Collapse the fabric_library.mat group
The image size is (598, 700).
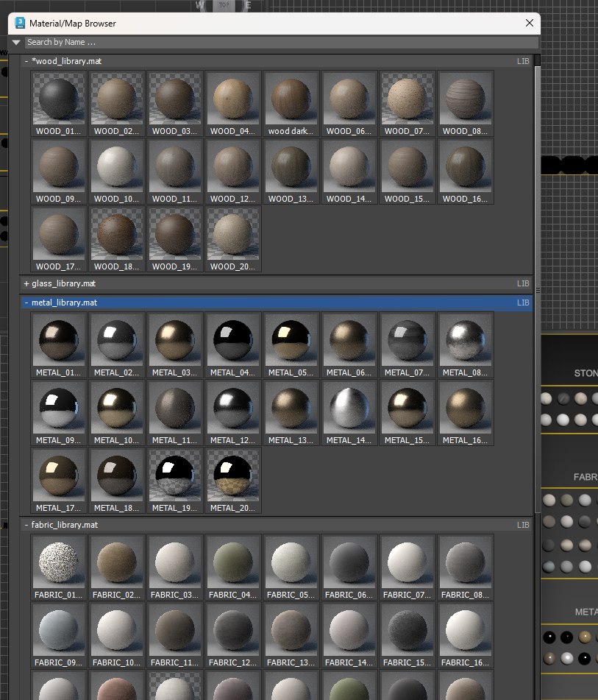tap(26, 525)
